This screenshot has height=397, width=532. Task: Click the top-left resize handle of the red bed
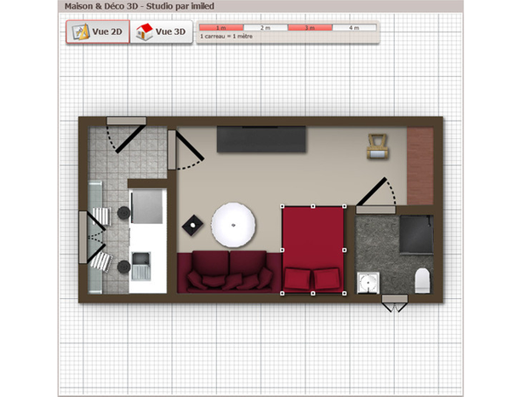[282, 206]
